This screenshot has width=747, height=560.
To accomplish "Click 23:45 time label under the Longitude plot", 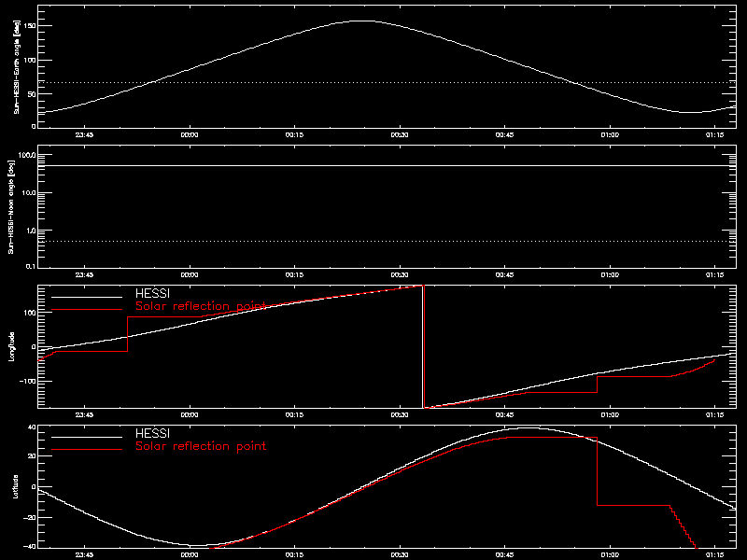I will [84, 414].
